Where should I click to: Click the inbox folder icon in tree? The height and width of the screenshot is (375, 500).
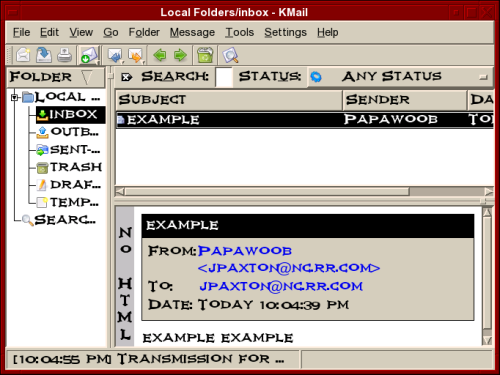point(42,115)
